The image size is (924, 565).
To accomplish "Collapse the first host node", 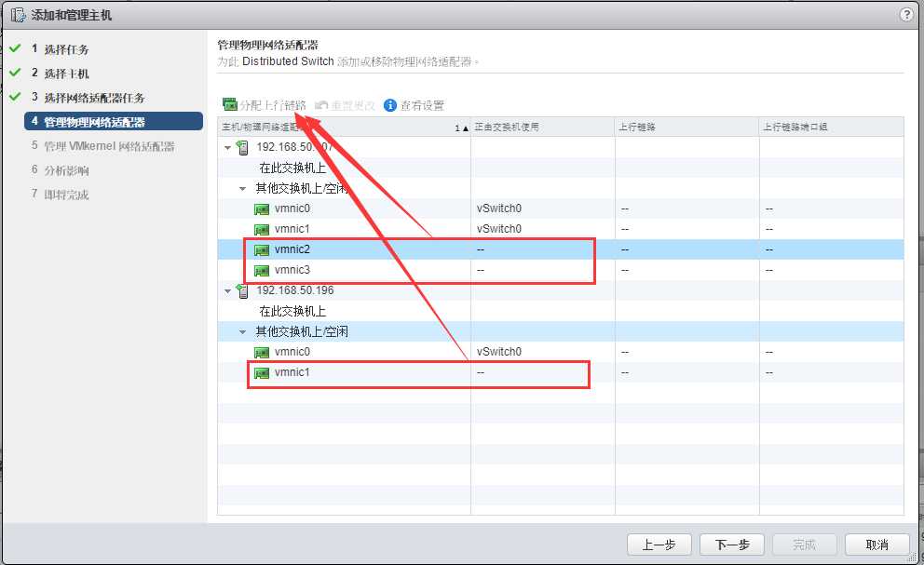I will 227,147.
